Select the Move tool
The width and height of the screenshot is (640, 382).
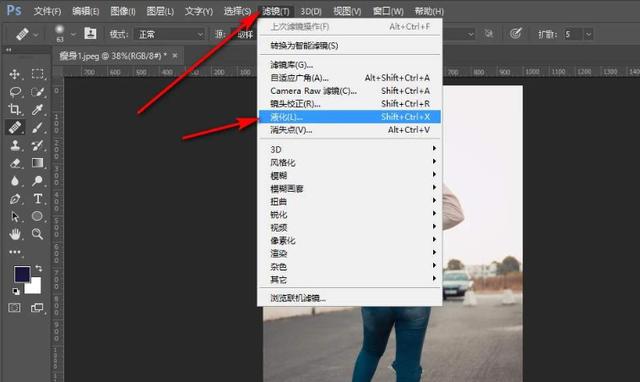(15, 74)
